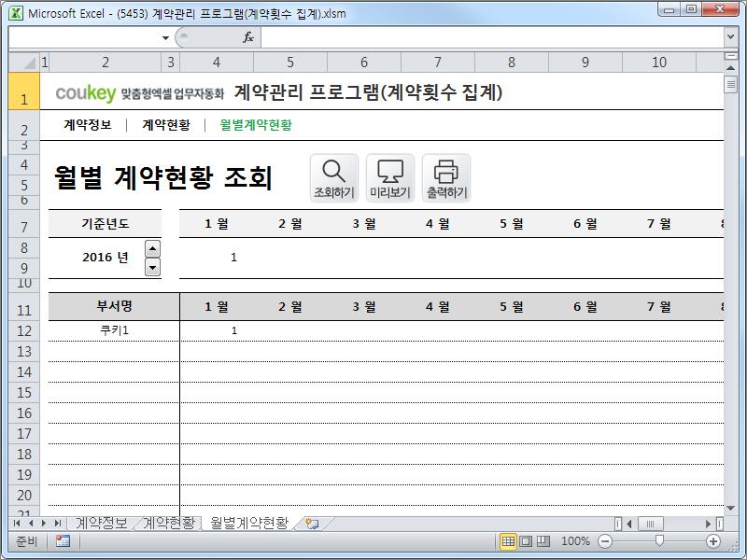Click horizontal scrollbar right arrow
Screen dimensions: 747x560
(x=709, y=524)
